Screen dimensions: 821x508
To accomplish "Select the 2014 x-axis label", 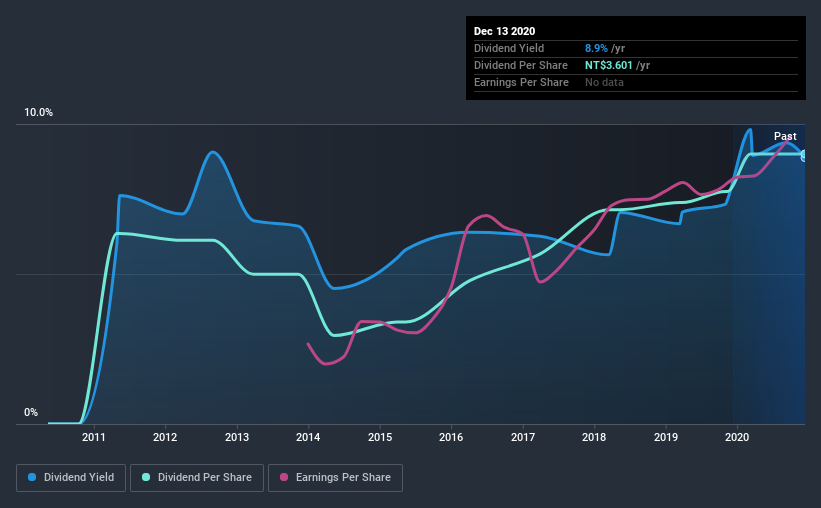I will [308, 437].
